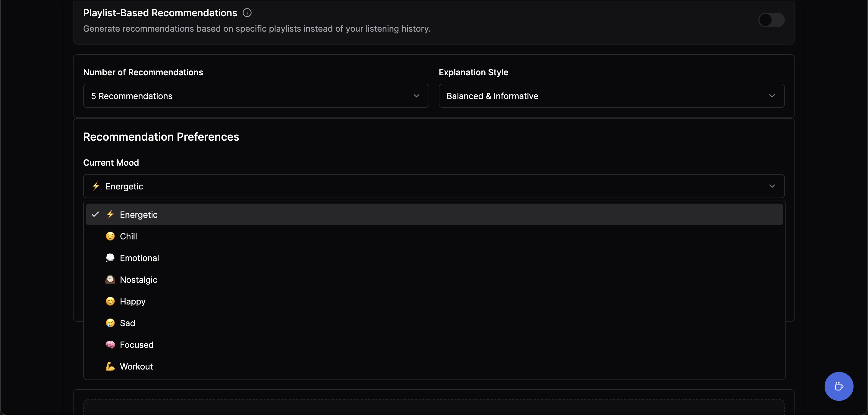Click the lightning bolt icon in Energetic option
The image size is (868, 415).
(110, 214)
